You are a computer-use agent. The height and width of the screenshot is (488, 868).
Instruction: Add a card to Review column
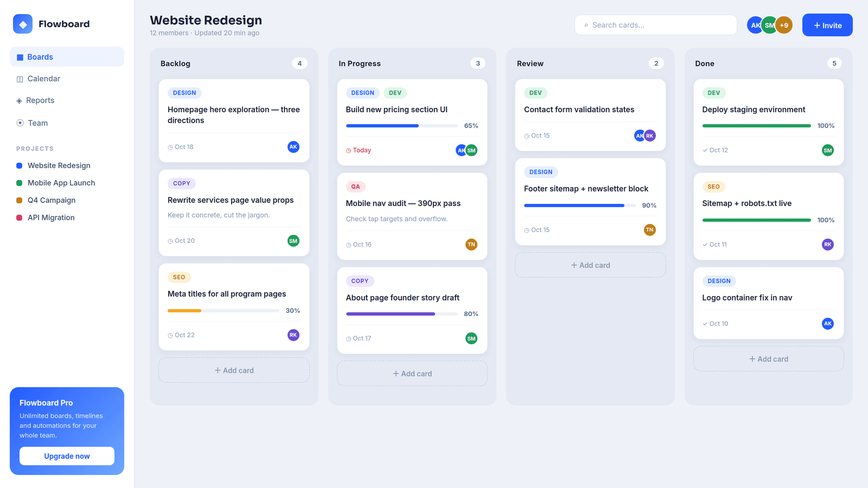(590, 265)
